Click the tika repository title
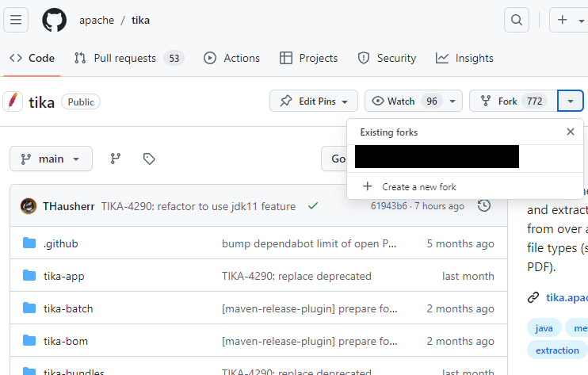The image size is (588, 375). [42, 102]
